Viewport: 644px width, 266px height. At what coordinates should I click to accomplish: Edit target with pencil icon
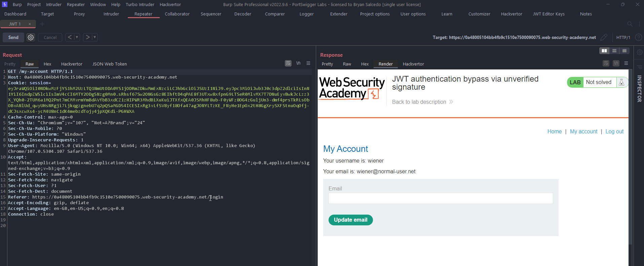(604, 37)
